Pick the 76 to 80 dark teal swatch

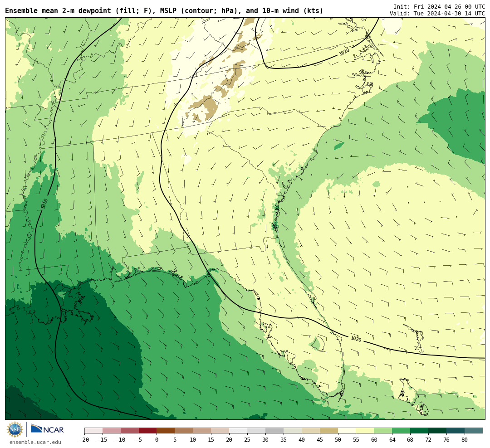point(456,431)
